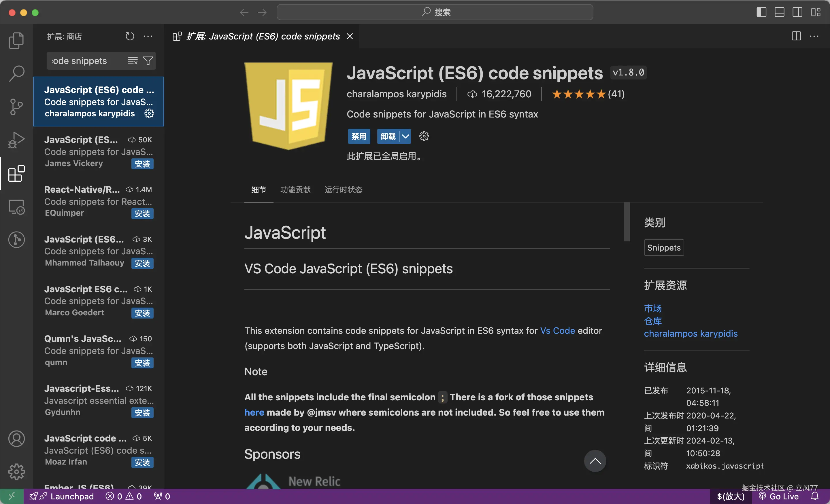This screenshot has width=830, height=504.
Task: Click Go Live in status bar
Action: [x=779, y=496]
